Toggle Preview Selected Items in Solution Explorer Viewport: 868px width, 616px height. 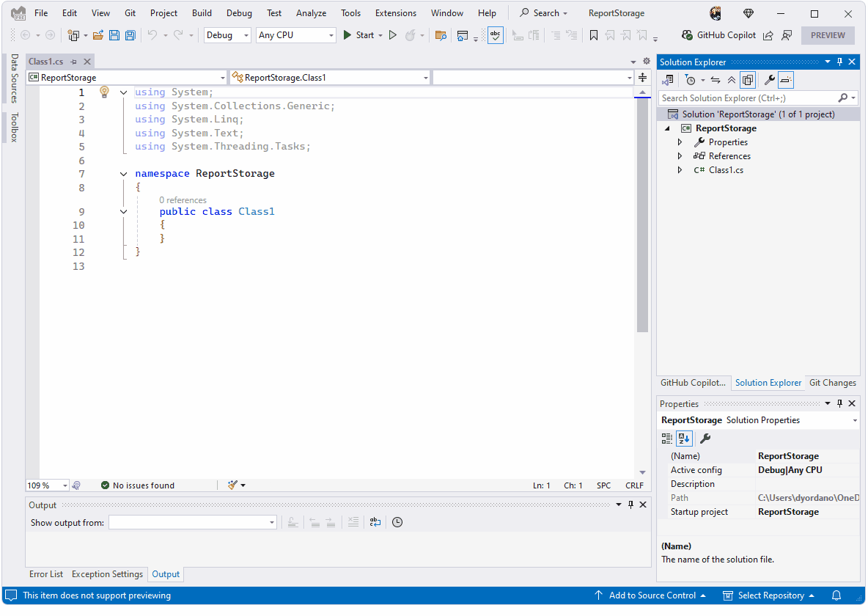coord(785,80)
